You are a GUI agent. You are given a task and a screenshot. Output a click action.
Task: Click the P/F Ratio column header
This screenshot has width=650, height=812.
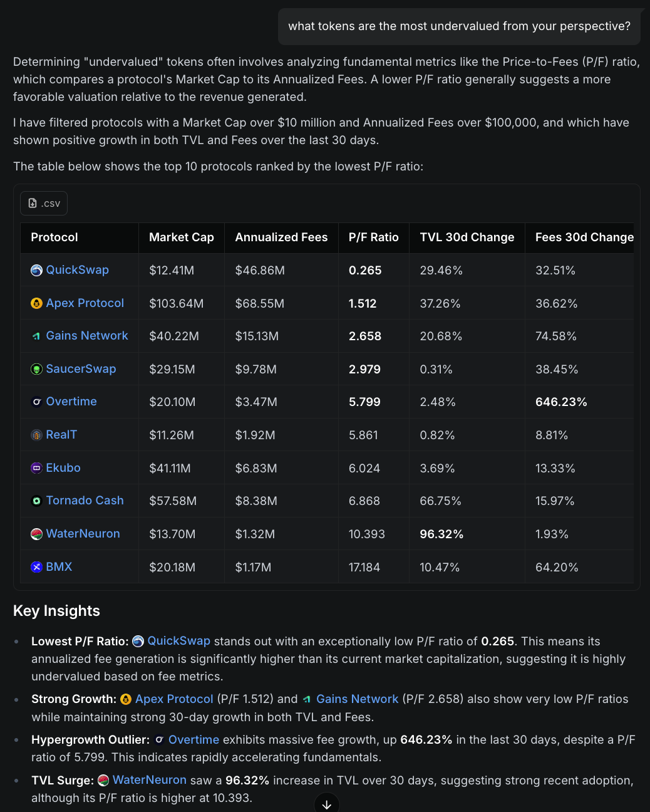(373, 237)
